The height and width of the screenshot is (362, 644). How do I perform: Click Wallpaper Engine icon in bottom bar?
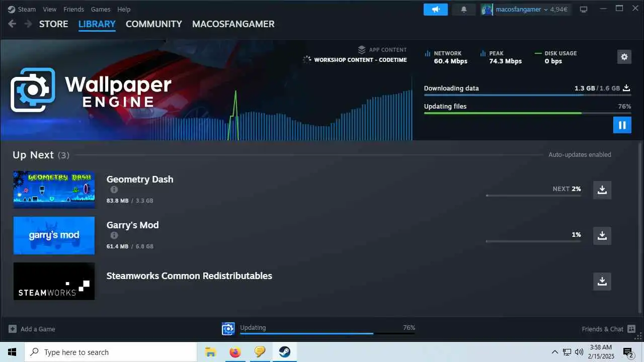coord(228,329)
